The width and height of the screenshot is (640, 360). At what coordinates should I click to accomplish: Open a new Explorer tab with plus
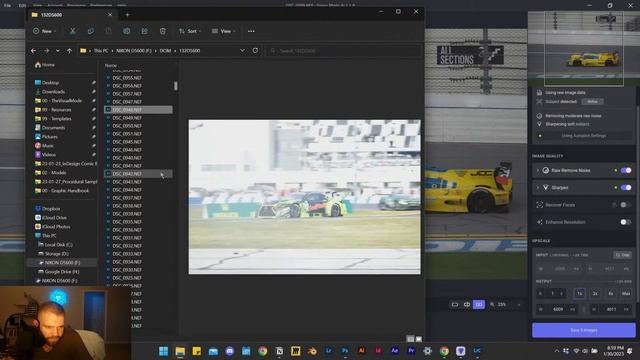pos(127,15)
